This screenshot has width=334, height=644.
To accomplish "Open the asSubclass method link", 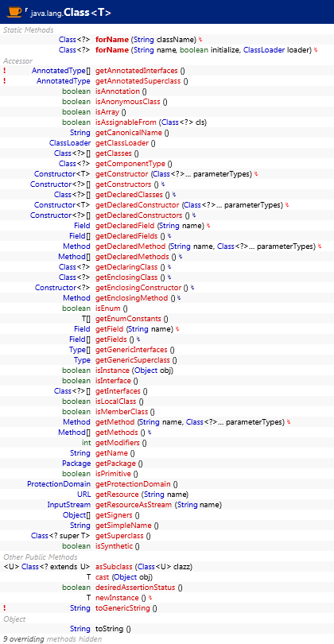I will click(114, 567).
